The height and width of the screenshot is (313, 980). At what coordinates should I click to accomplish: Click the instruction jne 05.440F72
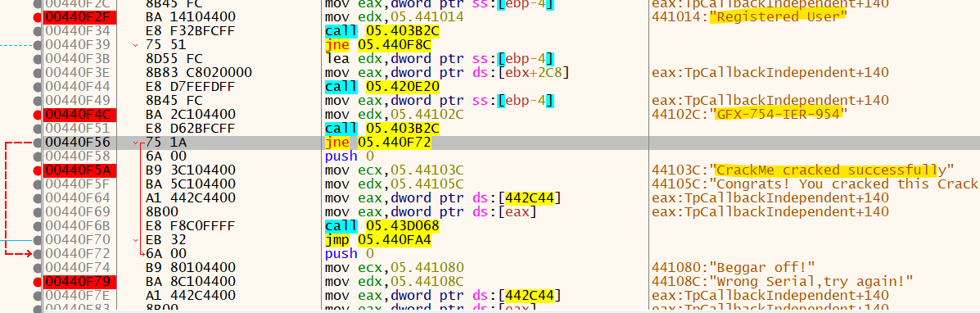[x=378, y=142]
